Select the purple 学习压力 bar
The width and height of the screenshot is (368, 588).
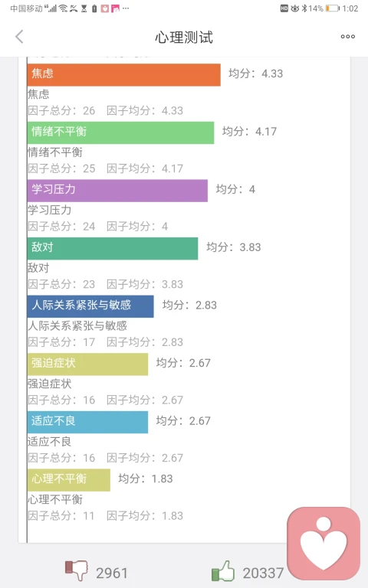pos(117,191)
